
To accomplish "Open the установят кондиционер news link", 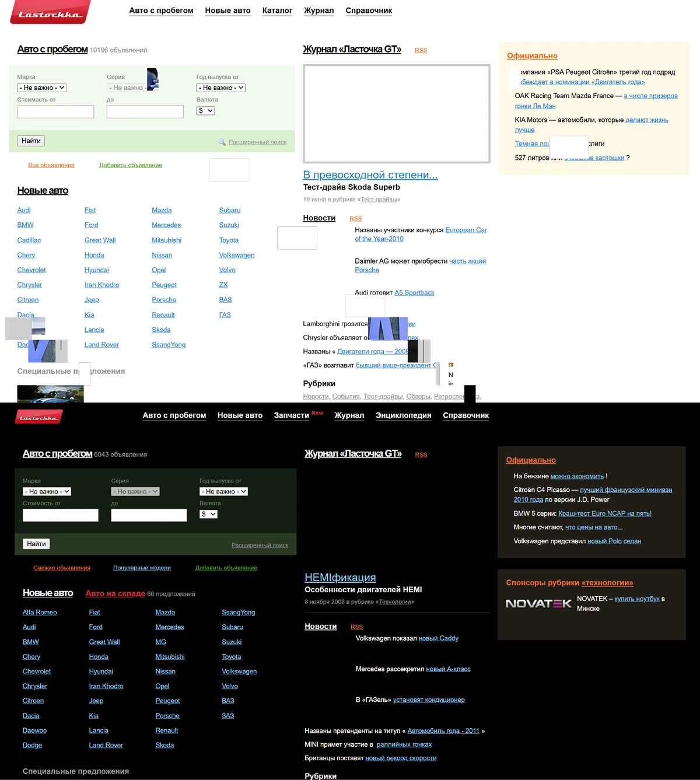I will point(429,700).
